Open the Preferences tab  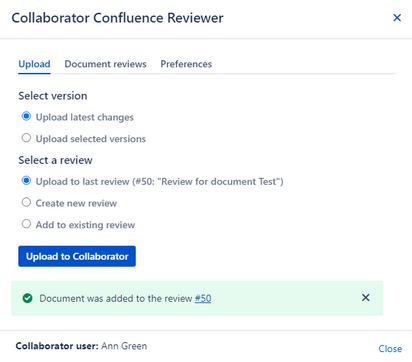(x=186, y=64)
